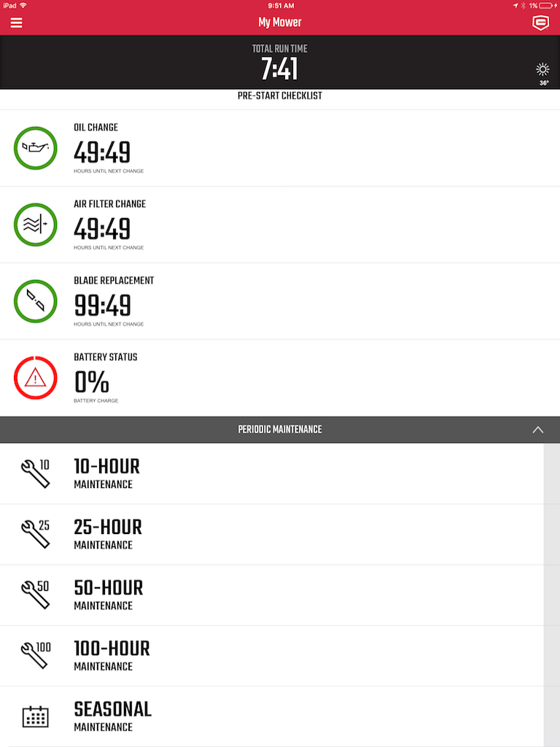View Oil Change hours remaining
Image resolution: width=560 pixels, height=747 pixels.
point(102,152)
